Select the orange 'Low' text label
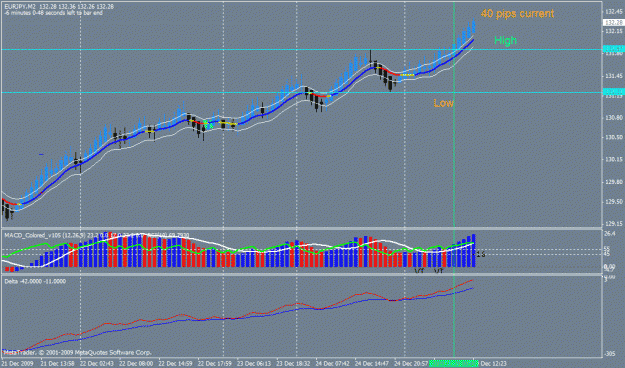The width and height of the screenshot is (625, 368). click(443, 103)
